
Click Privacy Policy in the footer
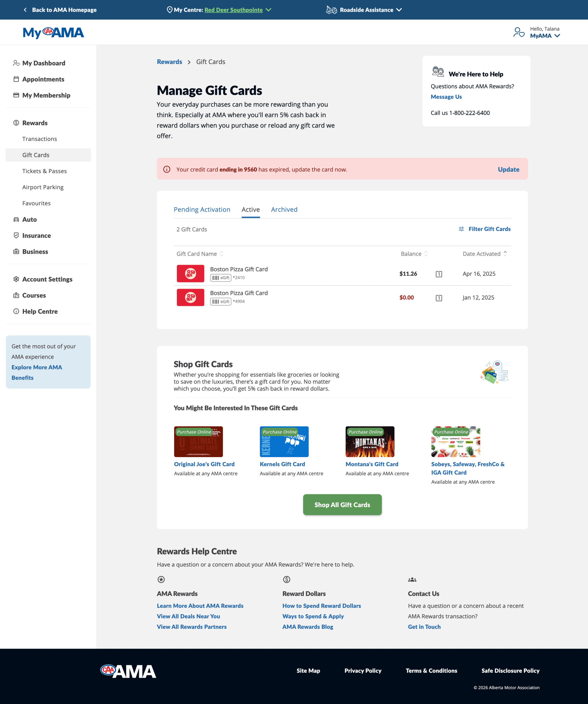point(363,670)
